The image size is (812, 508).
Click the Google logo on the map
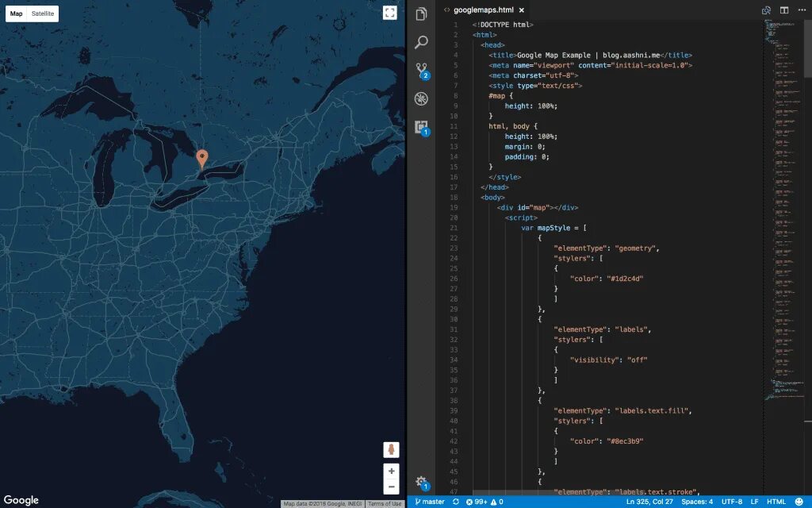21,500
